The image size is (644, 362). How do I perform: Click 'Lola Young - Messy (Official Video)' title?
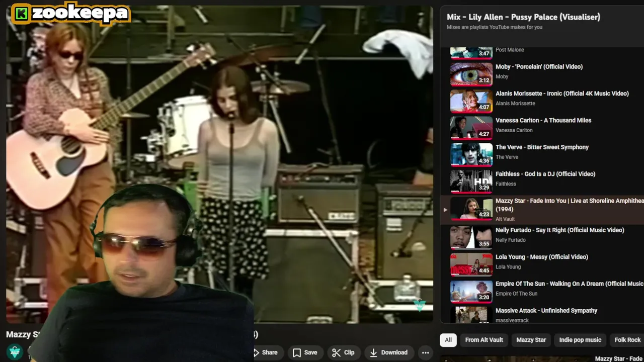[542, 257]
